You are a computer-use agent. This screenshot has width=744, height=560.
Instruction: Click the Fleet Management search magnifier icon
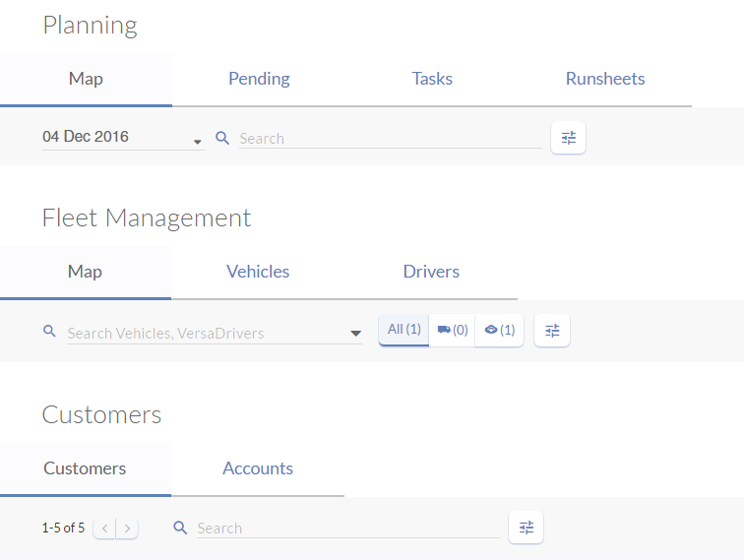pos(50,332)
